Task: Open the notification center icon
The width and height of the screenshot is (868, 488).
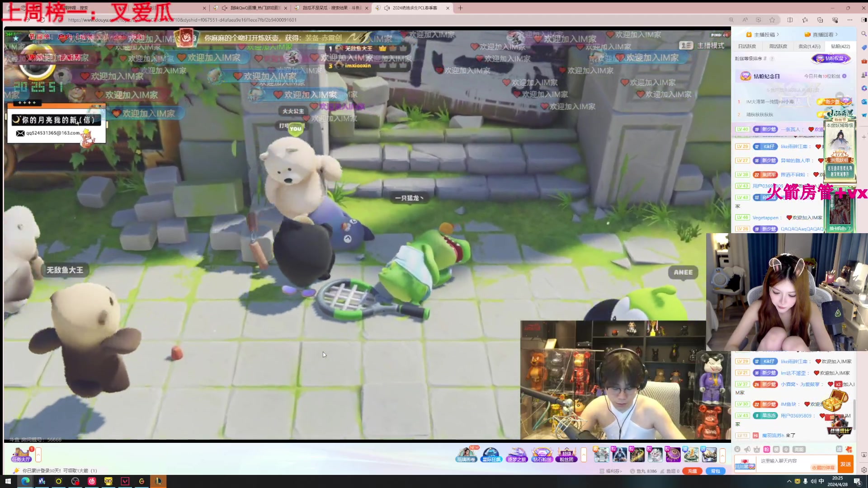Action: tap(857, 481)
